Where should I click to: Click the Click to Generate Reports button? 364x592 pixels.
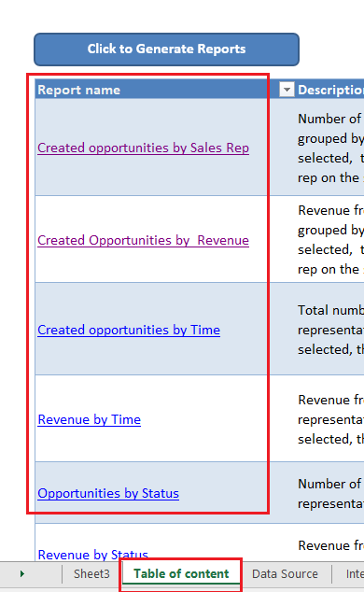pos(166,49)
